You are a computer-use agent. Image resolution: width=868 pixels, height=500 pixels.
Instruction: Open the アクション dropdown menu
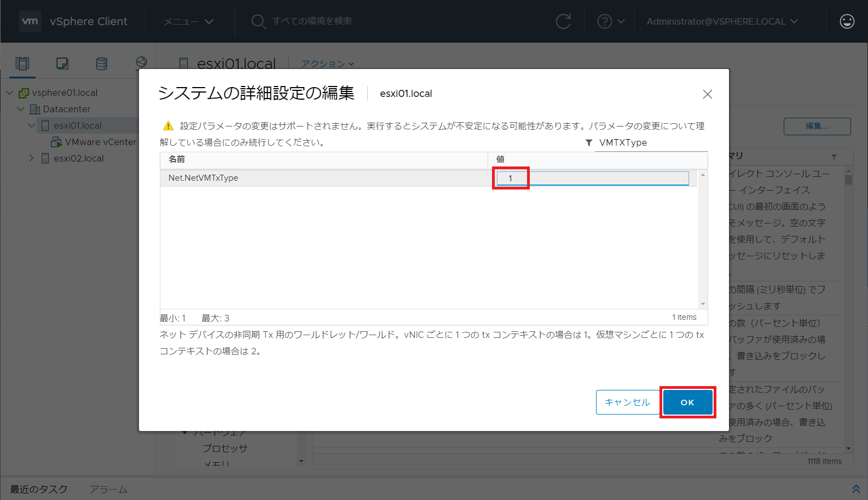click(327, 64)
